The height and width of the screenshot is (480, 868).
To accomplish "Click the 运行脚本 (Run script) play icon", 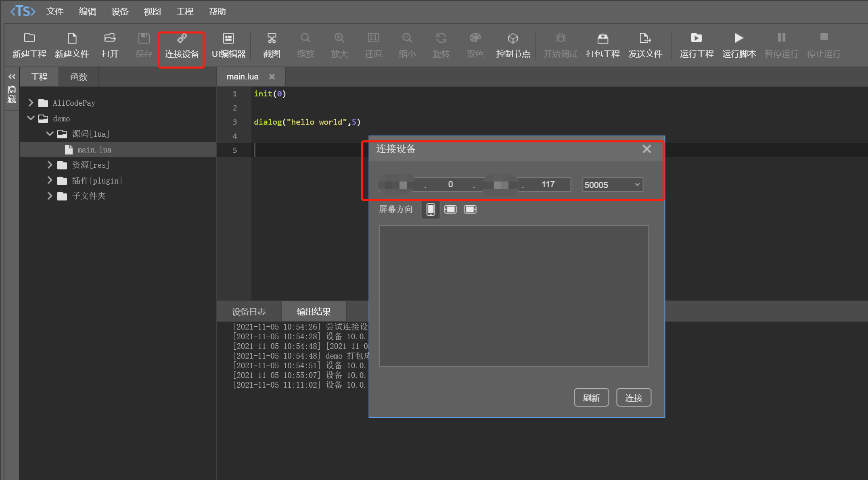I will [x=739, y=38].
